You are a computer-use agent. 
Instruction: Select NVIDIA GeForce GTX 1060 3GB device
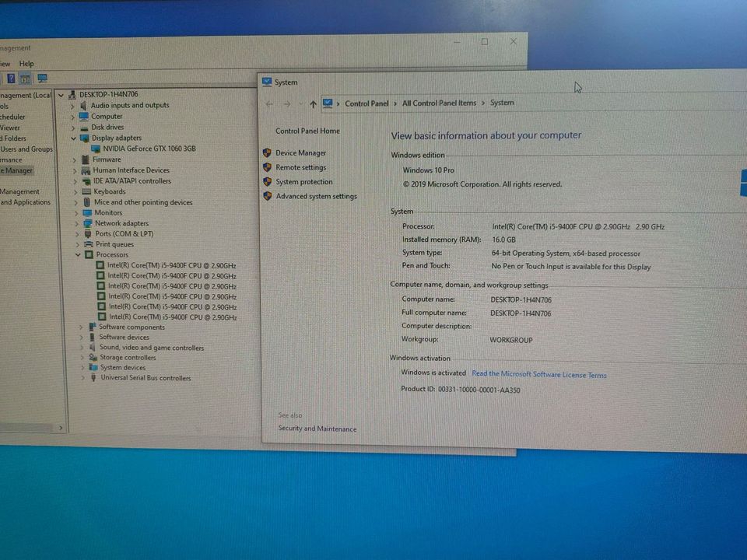coord(145,149)
